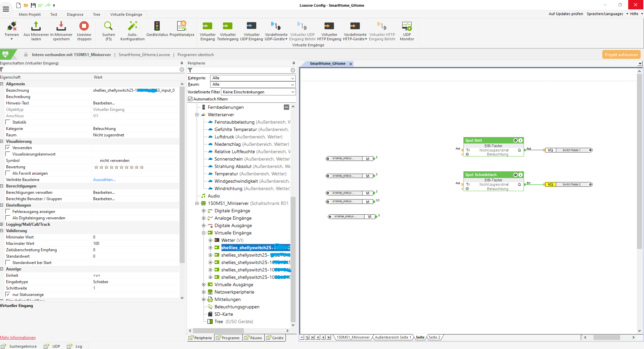644x349 pixels.
Task: Select Beleuchtungsgruppen in the periphery tree
Action: 237,307
